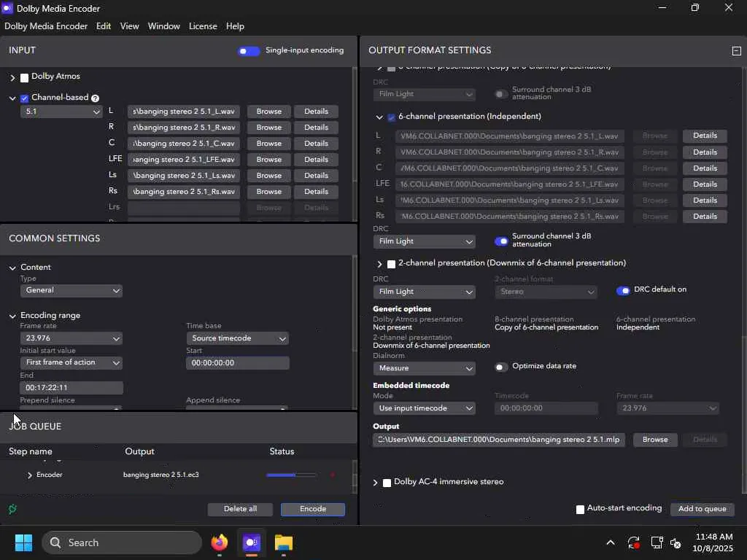
Task: Open the Window menu
Action: pyautogui.click(x=164, y=26)
